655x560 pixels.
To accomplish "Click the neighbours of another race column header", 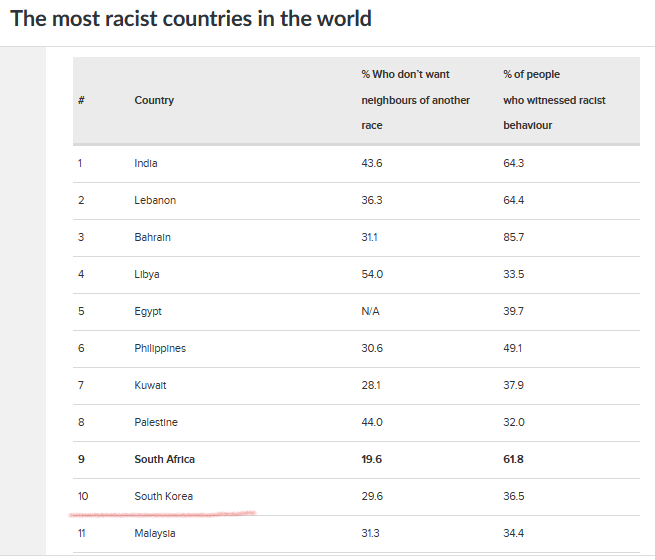I will (x=415, y=100).
